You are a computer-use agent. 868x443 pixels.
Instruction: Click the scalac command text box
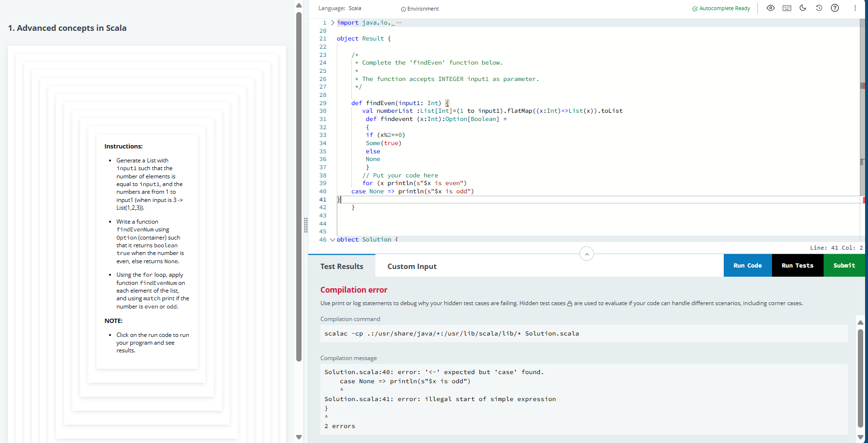coord(584,334)
